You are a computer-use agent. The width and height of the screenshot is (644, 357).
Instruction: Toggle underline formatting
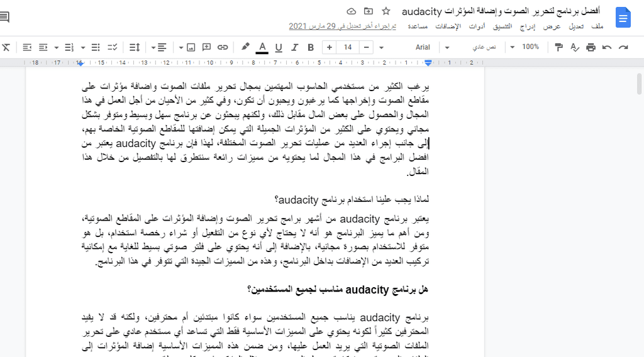(279, 48)
